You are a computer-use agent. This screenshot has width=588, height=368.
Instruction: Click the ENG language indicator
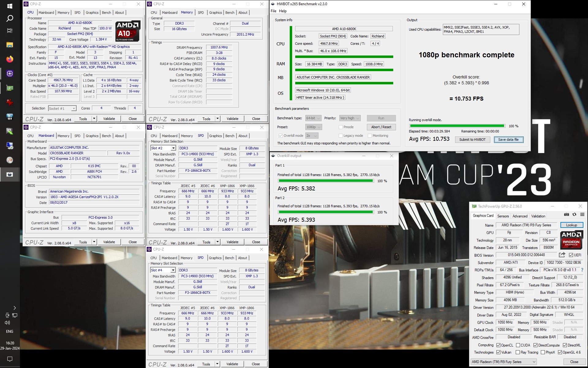(x=10, y=332)
